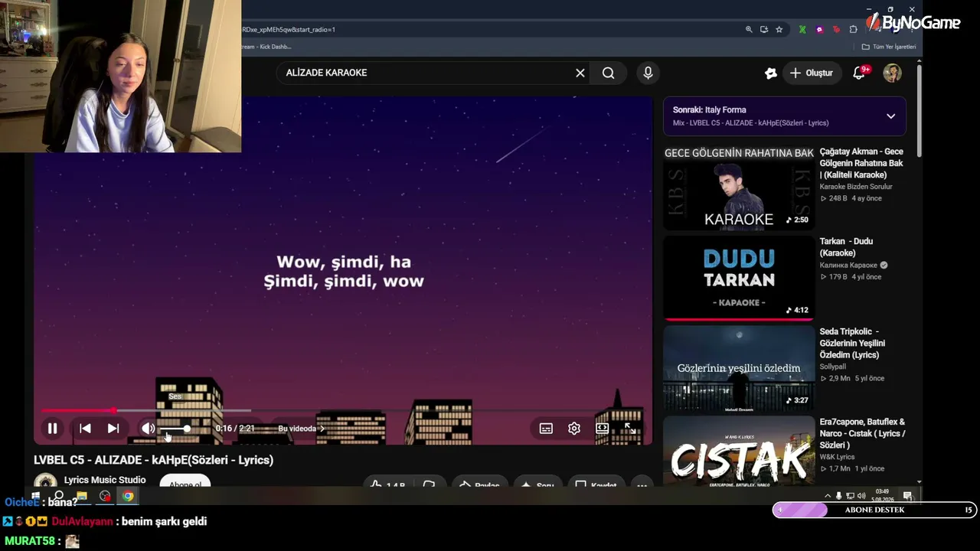
Task: Pause the video playback
Action: coord(52,429)
